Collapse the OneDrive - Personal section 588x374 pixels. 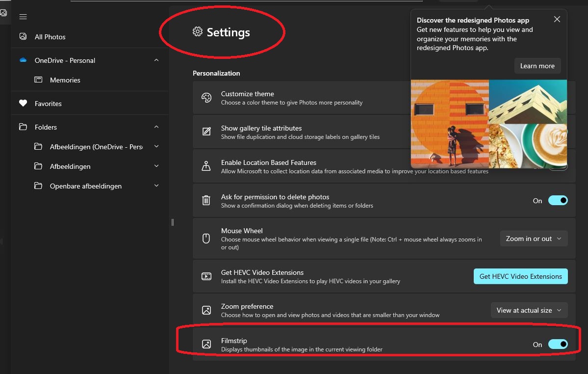tap(156, 60)
